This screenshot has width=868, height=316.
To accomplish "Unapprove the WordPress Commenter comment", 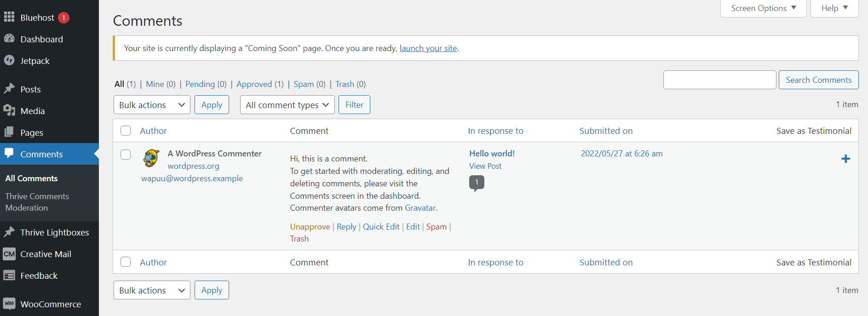I will 310,227.
